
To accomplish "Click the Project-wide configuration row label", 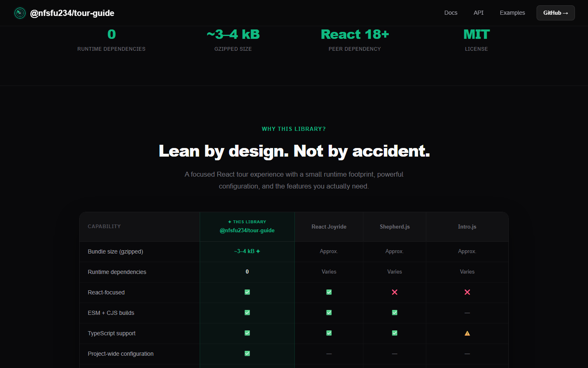I will (121, 354).
